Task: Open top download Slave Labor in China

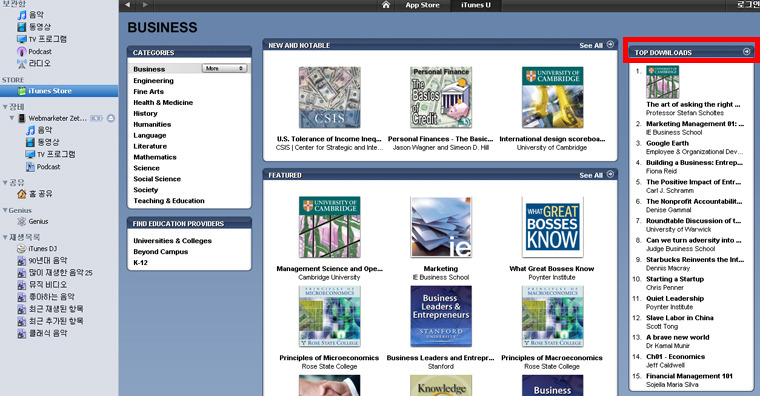Action: pyautogui.click(x=680, y=318)
